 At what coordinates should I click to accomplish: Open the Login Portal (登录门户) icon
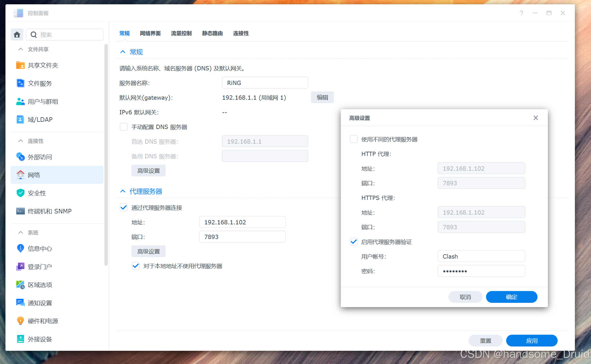[x=20, y=267]
